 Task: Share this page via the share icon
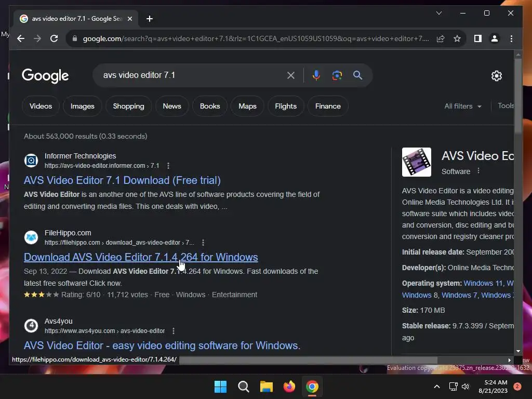coord(441,38)
